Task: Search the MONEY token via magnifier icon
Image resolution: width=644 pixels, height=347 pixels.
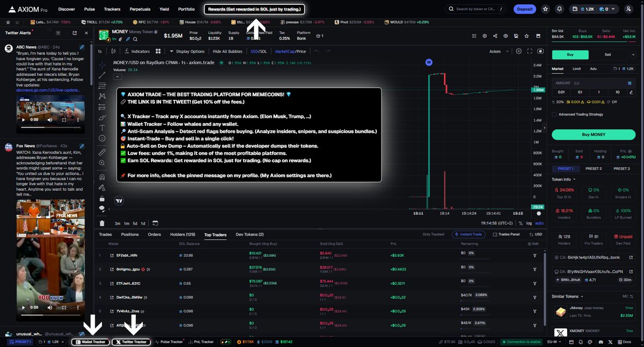Action: pos(136,39)
